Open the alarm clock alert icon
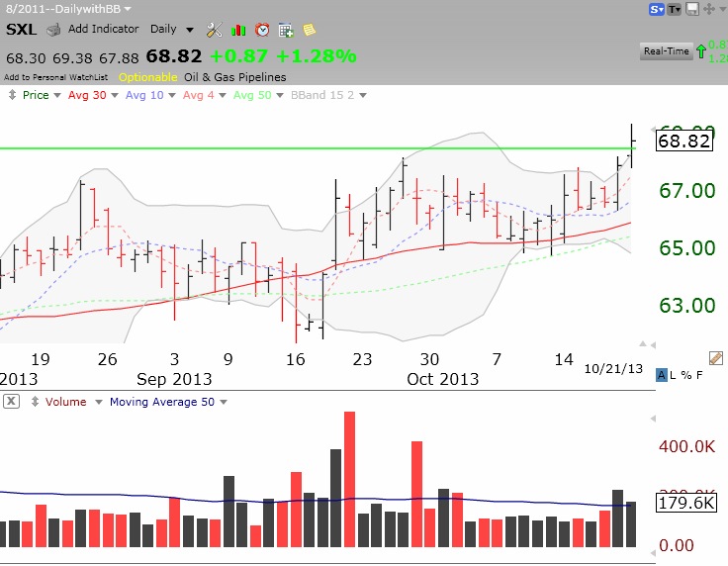This screenshot has width=728, height=566. point(262,30)
